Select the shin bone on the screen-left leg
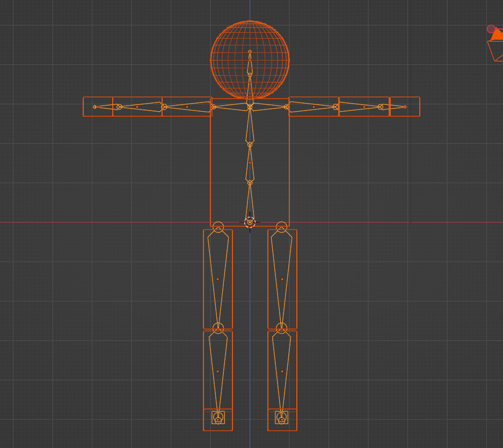 [x=218, y=365]
